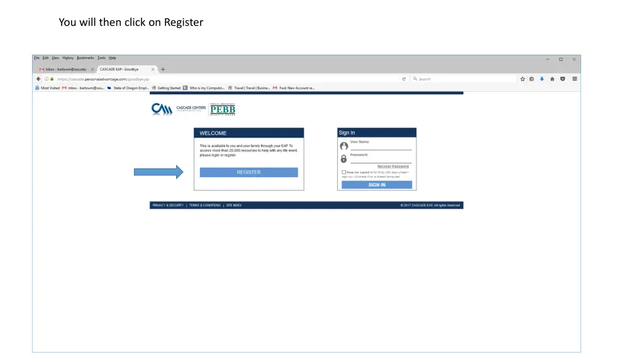
Task: Click the PEBB logo
Action: coord(223,109)
